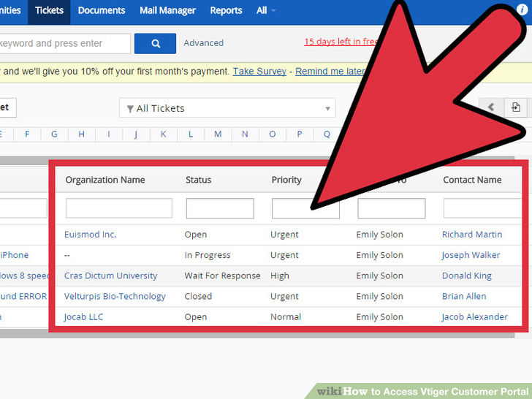
Task: Filter by letter K
Action: [163, 134]
